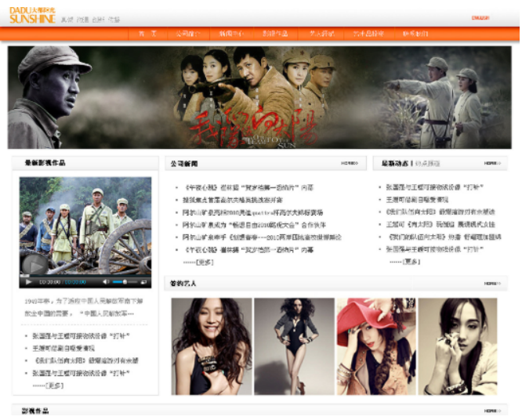Open 艺人经纪 navigation item
This screenshot has width=522, height=420.
[321, 34]
